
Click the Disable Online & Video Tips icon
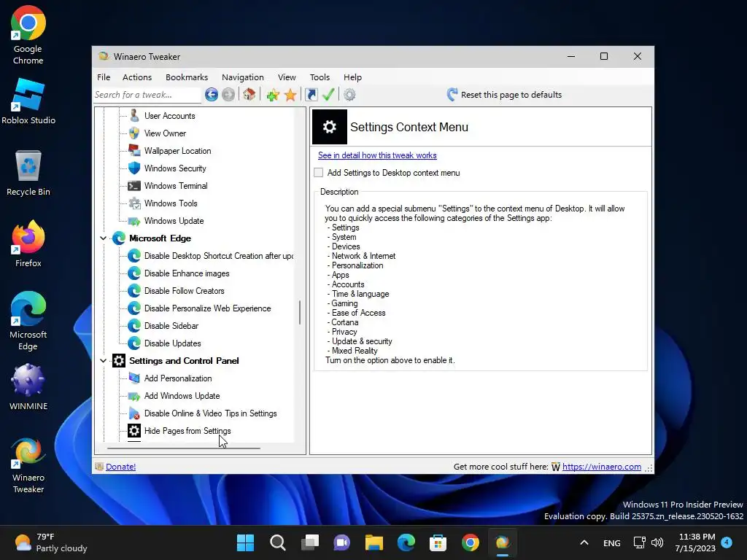[x=134, y=413]
